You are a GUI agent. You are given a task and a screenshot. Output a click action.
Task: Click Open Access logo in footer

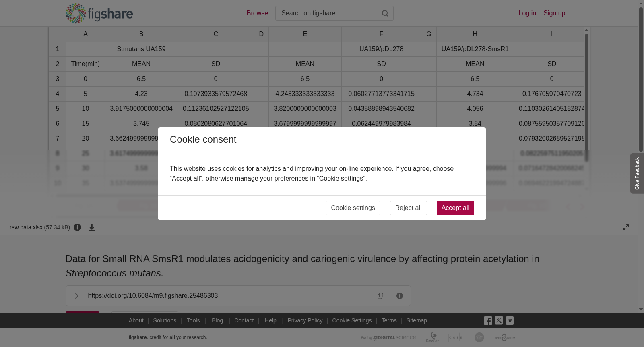(x=505, y=337)
